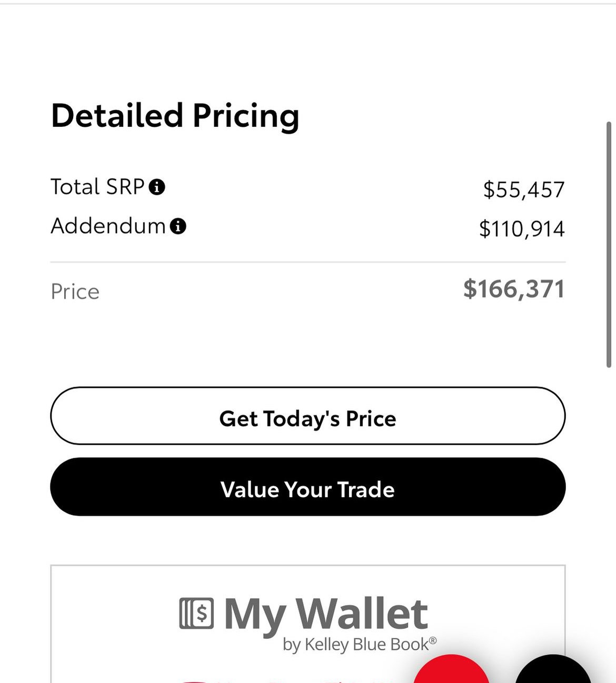
Task: Select the Total SRP label text
Action: (x=97, y=187)
